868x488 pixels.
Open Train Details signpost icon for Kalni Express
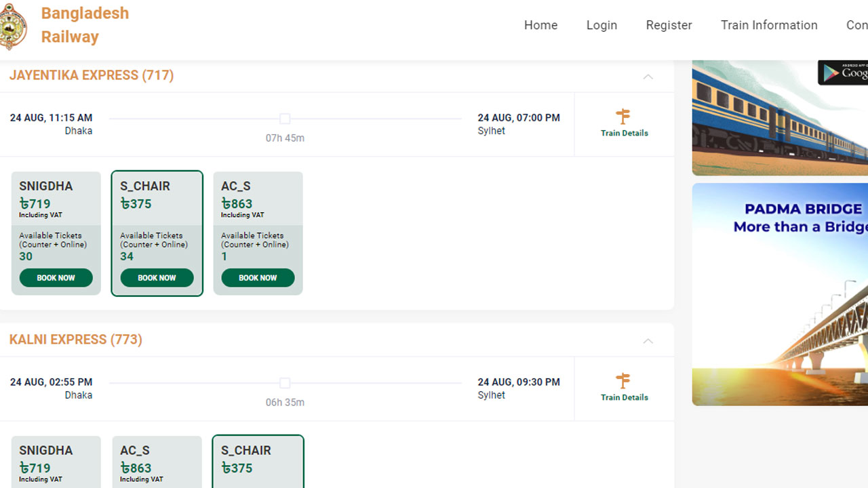pyautogui.click(x=623, y=381)
